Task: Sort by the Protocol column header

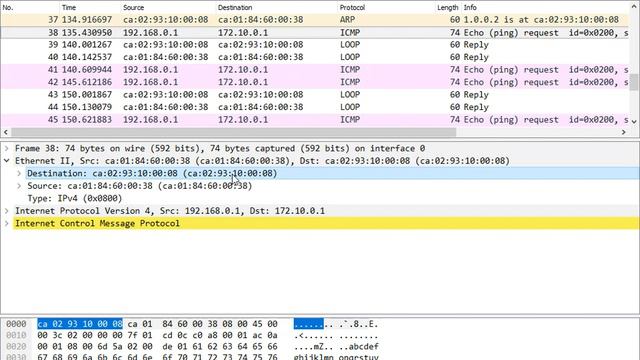Action: tap(386, 7)
